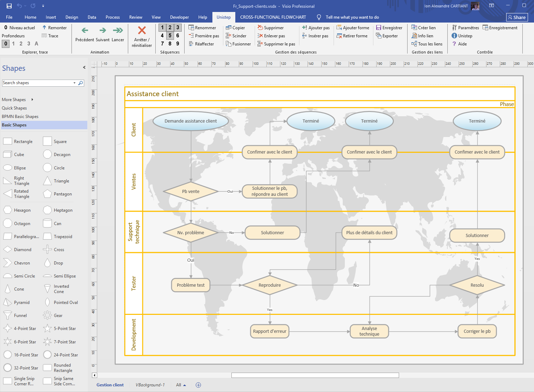The width and height of the screenshot is (534, 392).
Task: Open the All pages list dropdown
Action: coord(181,385)
